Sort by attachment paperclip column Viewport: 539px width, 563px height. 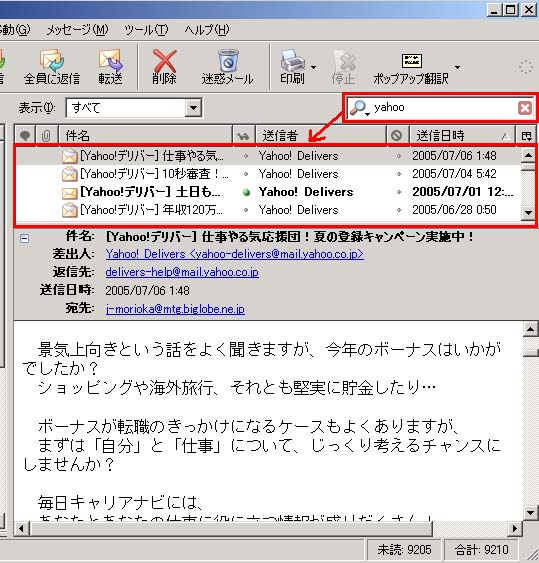coord(46,136)
